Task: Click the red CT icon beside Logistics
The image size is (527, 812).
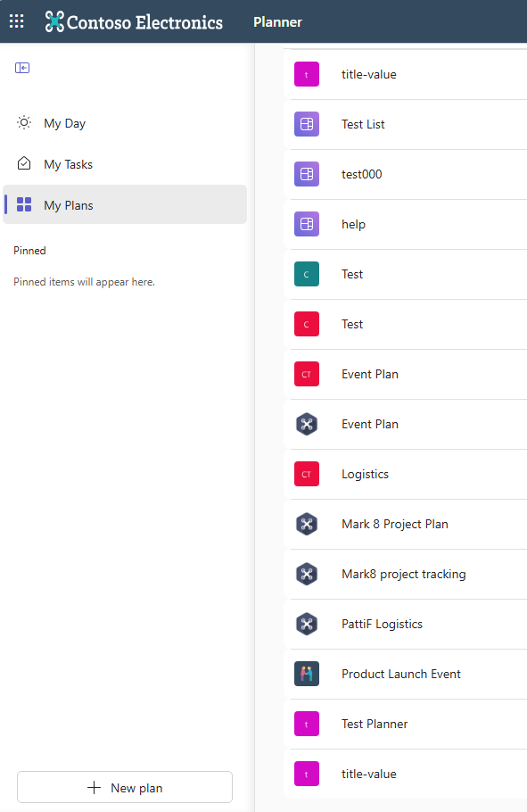Action: 307,474
